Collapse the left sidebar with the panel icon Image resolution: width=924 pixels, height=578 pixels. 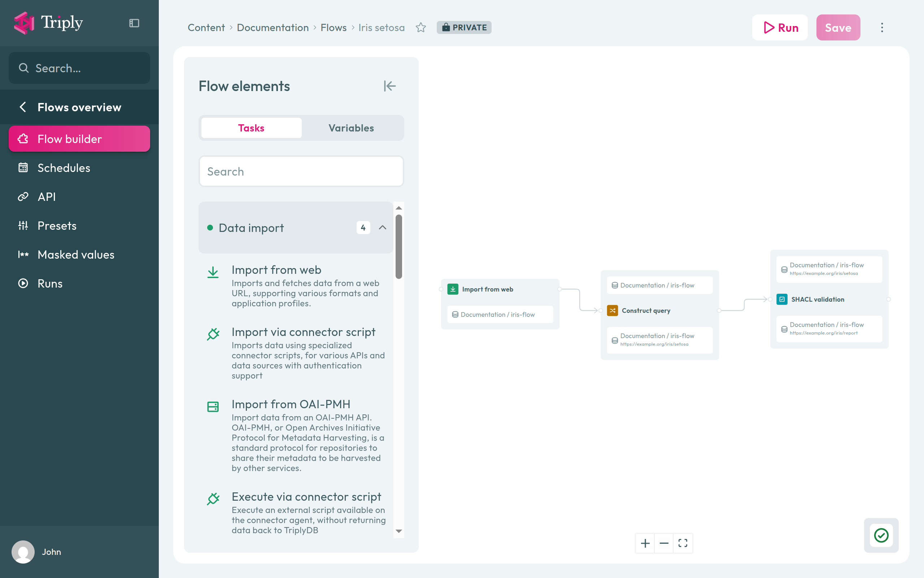[134, 23]
